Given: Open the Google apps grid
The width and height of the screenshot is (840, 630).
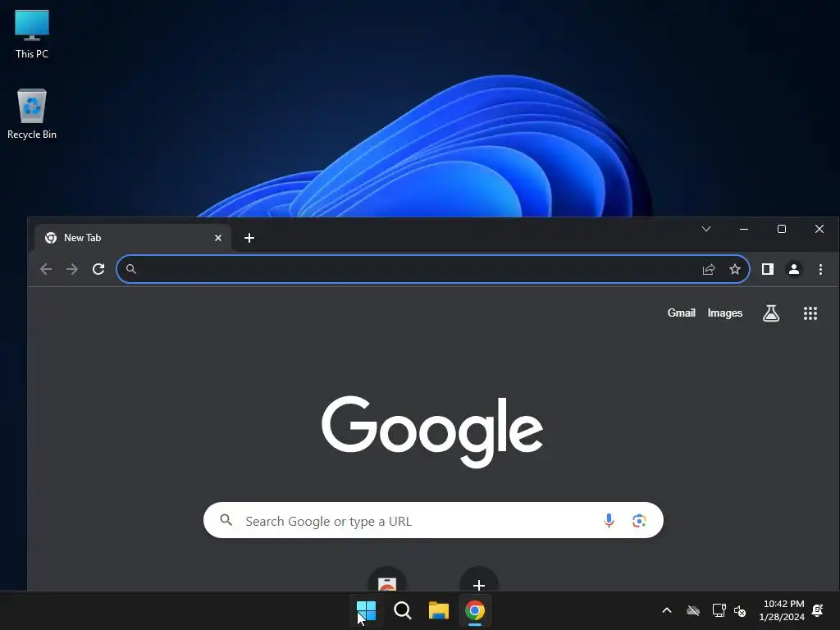Looking at the screenshot, I should [x=810, y=313].
